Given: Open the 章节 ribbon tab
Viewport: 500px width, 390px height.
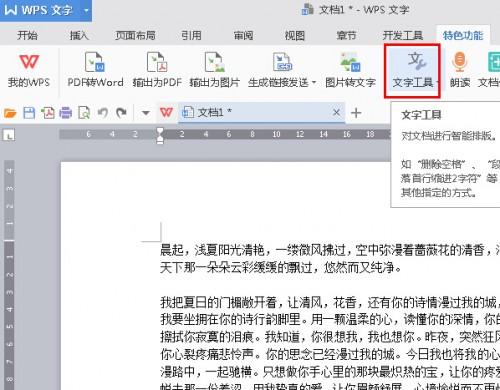Looking at the screenshot, I should click(346, 35).
